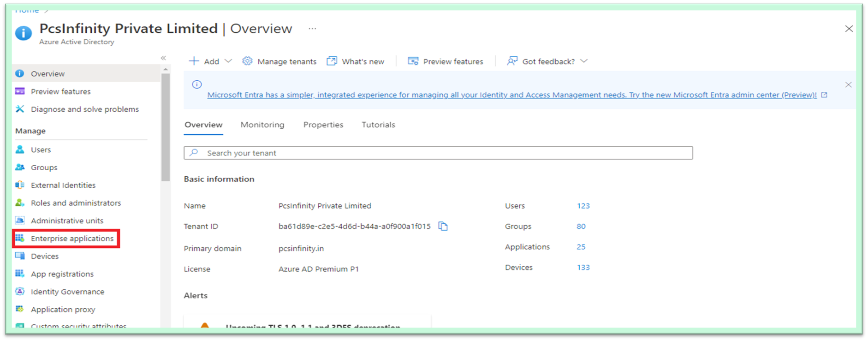Copy the Tenant ID with the copy icon

(x=443, y=226)
